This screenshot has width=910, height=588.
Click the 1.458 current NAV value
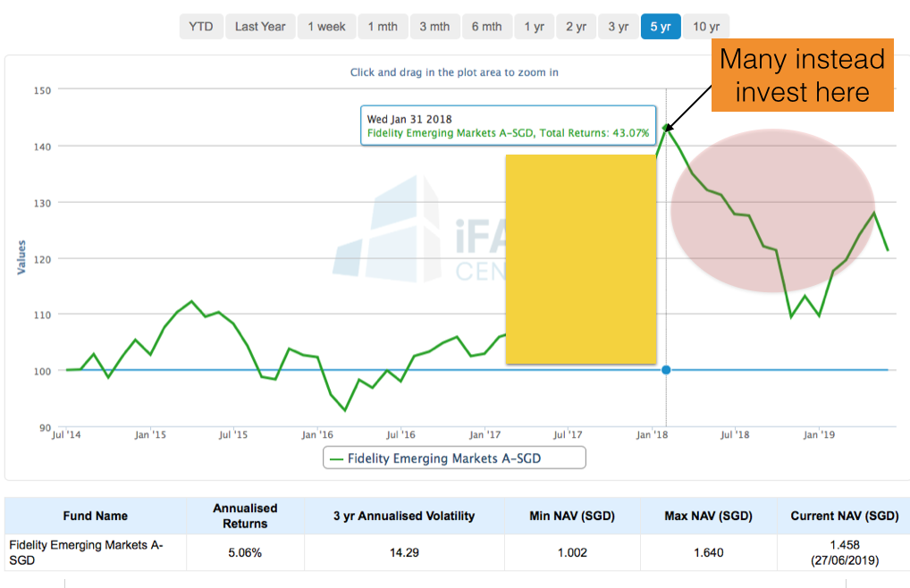pos(845,545)
